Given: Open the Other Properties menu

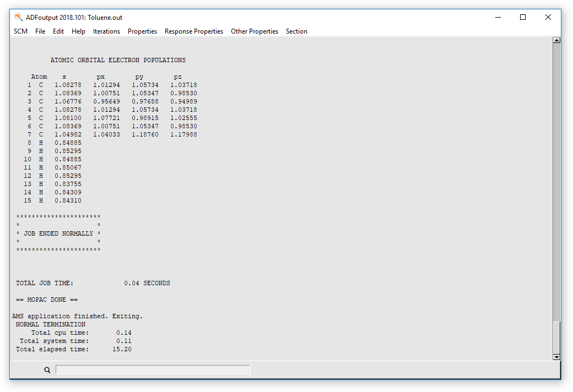Looking at the screenshot, I should coord(255,31).
